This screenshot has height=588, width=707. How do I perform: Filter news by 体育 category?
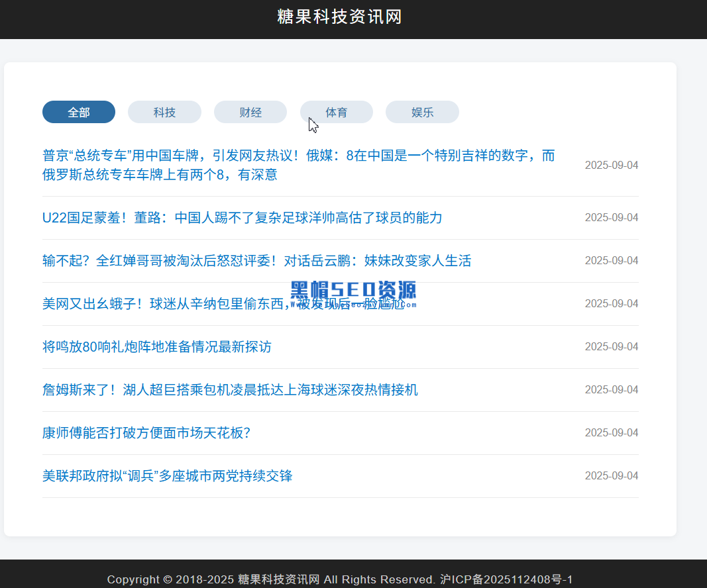click(x=336, y=112)
